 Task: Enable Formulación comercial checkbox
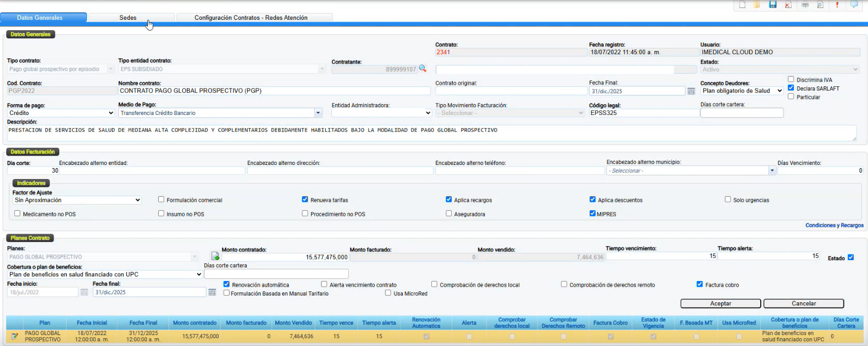[161, 199]
